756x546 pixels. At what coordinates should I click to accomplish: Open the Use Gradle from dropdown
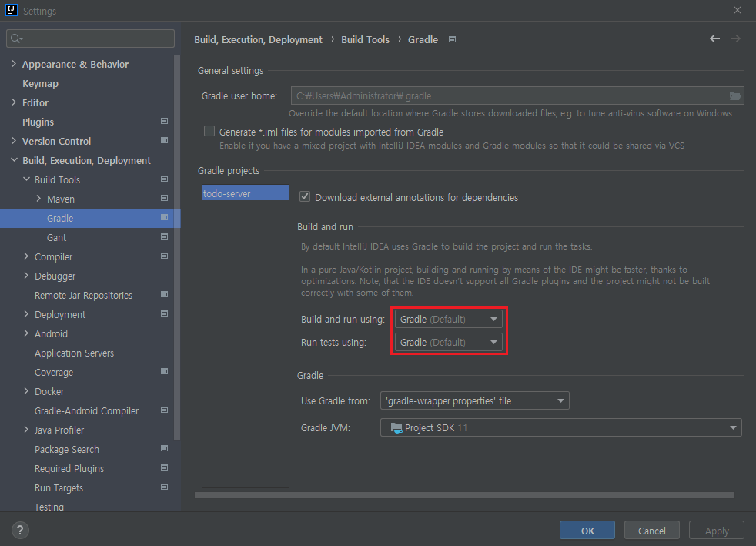pyautogui.click(x=474, y=400)
